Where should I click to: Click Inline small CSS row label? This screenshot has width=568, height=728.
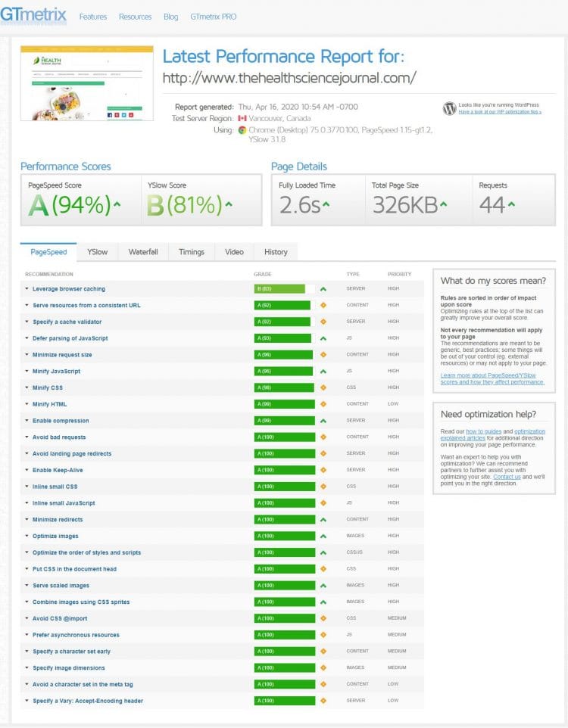55,487
